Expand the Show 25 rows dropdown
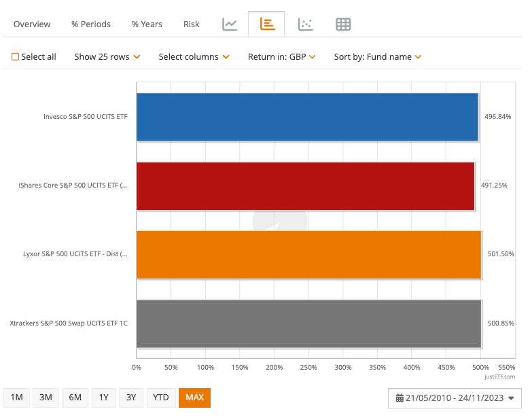Screen dimensions: 530x420 pos(107,57)
